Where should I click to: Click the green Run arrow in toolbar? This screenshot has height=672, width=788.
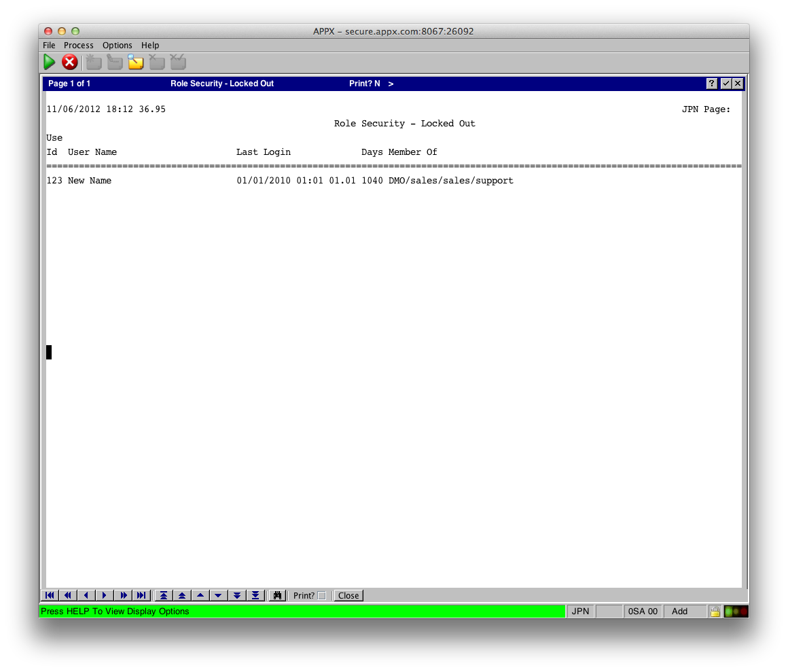50,63
